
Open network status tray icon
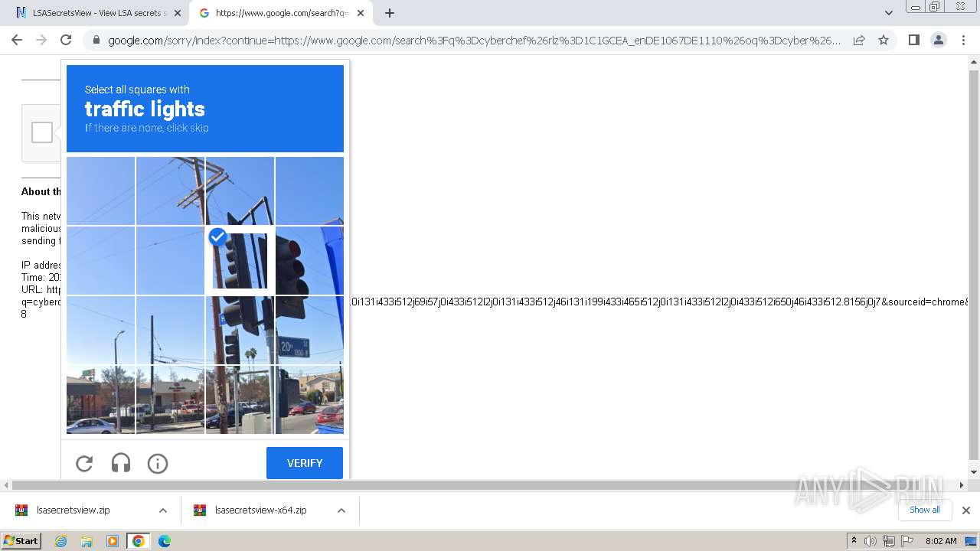(x=888, y=541)
